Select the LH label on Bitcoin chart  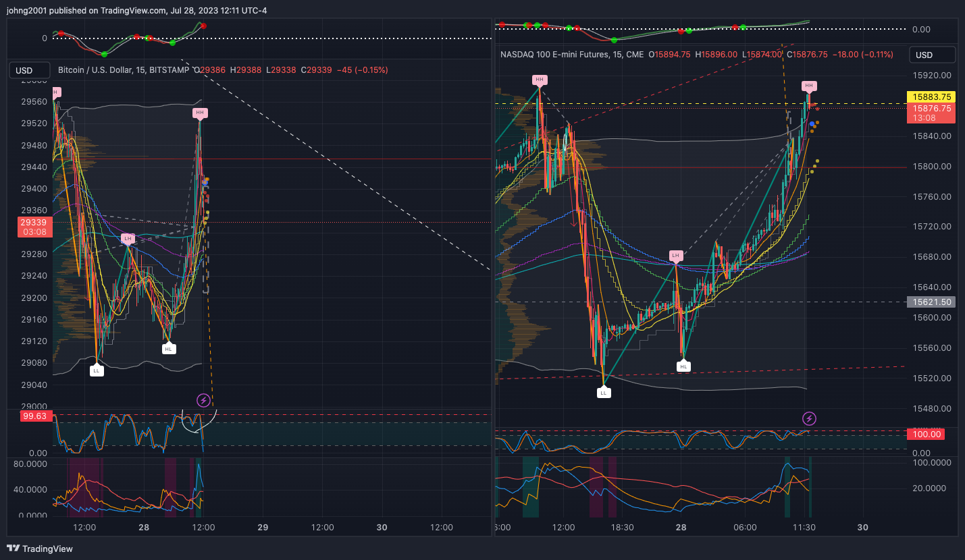[x=128, y=238]
